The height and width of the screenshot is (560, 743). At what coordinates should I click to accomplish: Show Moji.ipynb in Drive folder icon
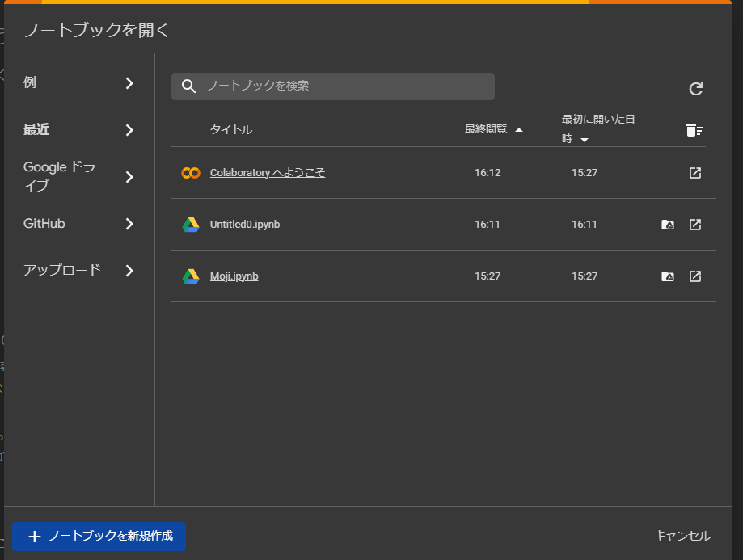click(668, 276)
